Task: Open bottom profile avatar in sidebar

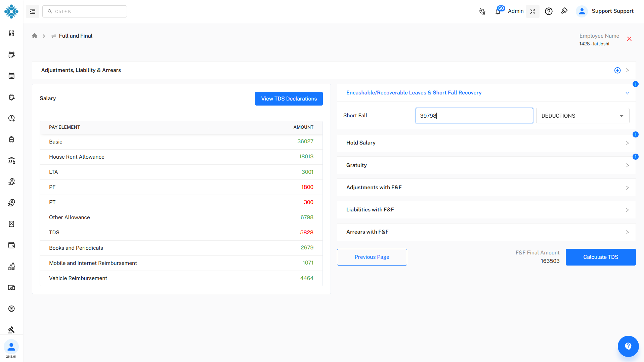Action: (11, 347)
